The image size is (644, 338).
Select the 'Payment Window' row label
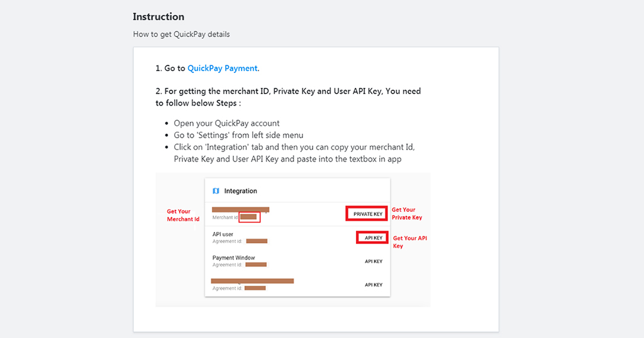point(233,258)
